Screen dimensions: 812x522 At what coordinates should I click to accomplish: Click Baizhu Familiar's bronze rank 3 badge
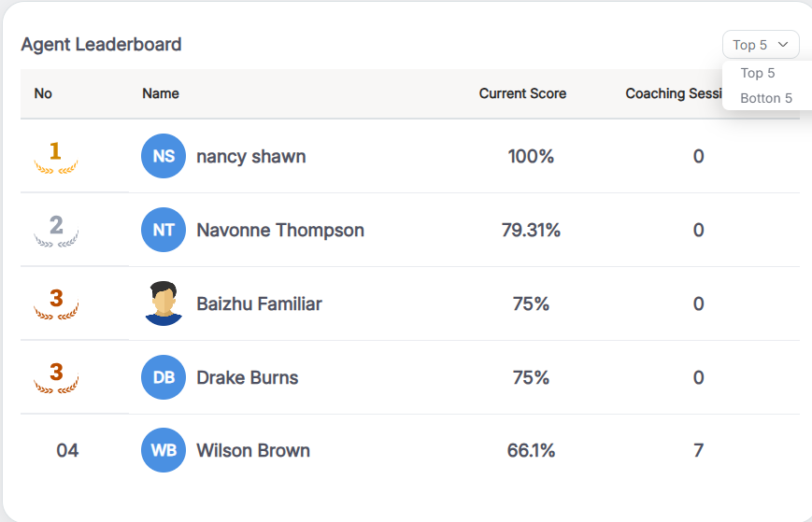click(x=56, y=303)
